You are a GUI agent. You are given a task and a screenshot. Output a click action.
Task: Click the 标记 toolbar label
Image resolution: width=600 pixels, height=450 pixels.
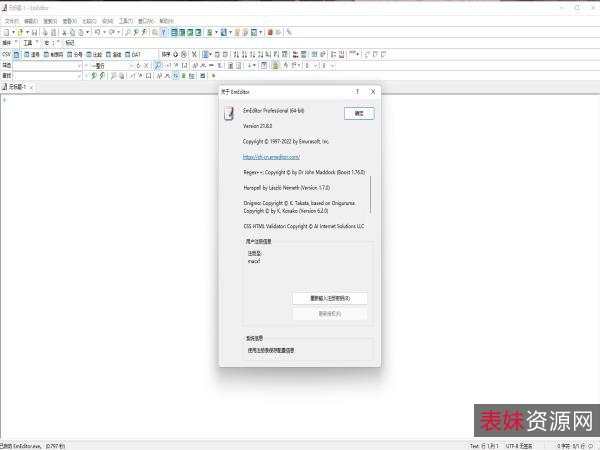[x=70, y=43]
